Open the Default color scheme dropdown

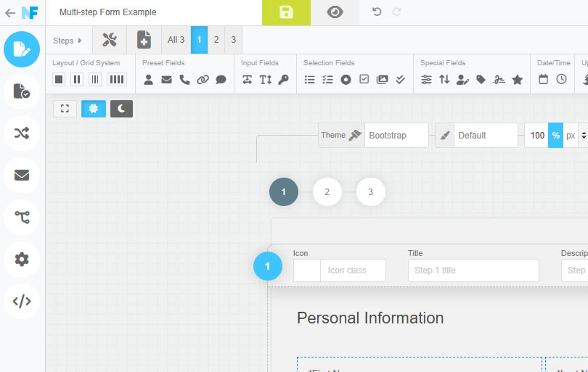click(x=486, y=135)
